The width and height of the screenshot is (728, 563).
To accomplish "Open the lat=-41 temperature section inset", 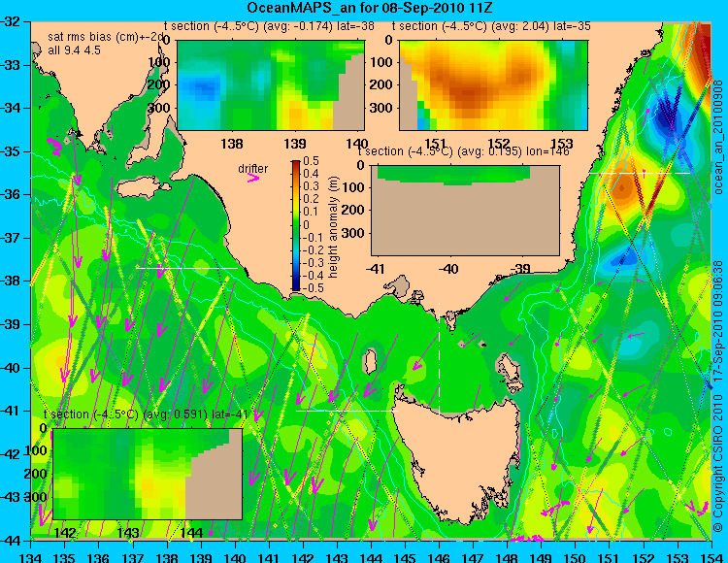I will click(x=148, y=474).
